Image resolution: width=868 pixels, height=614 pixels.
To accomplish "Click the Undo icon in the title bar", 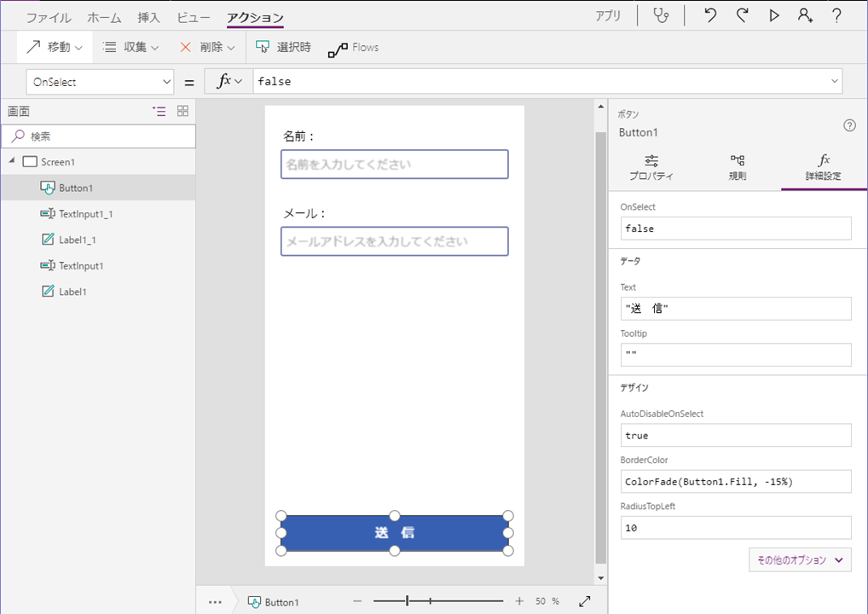I will pos(709,15).
